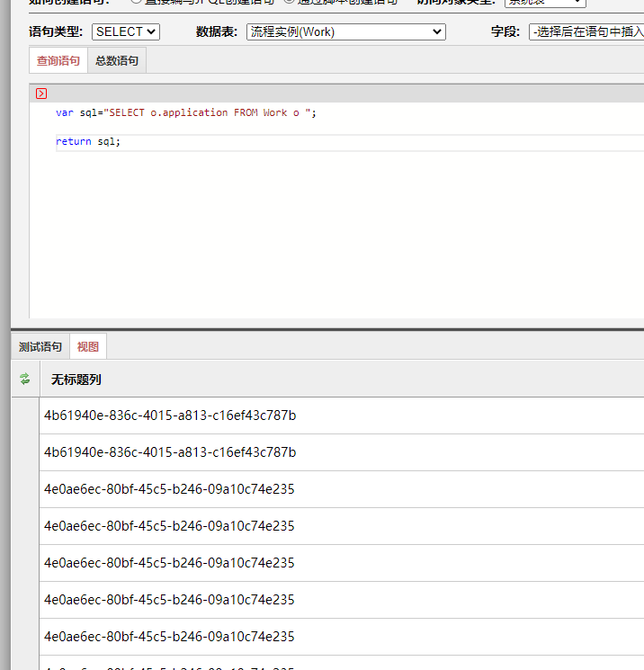Click the 无标题列 column header
The image size is (644, 670).
click(76, 380)
